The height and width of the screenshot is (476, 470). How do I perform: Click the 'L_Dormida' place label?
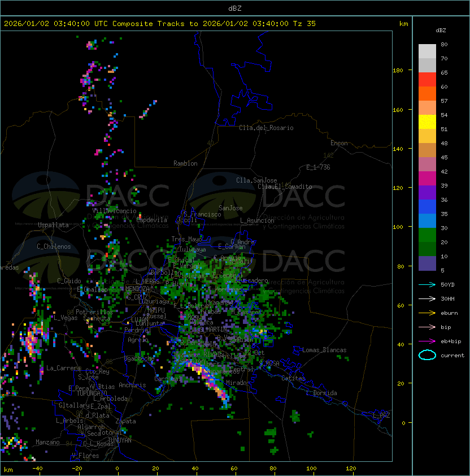coord(321,393)
